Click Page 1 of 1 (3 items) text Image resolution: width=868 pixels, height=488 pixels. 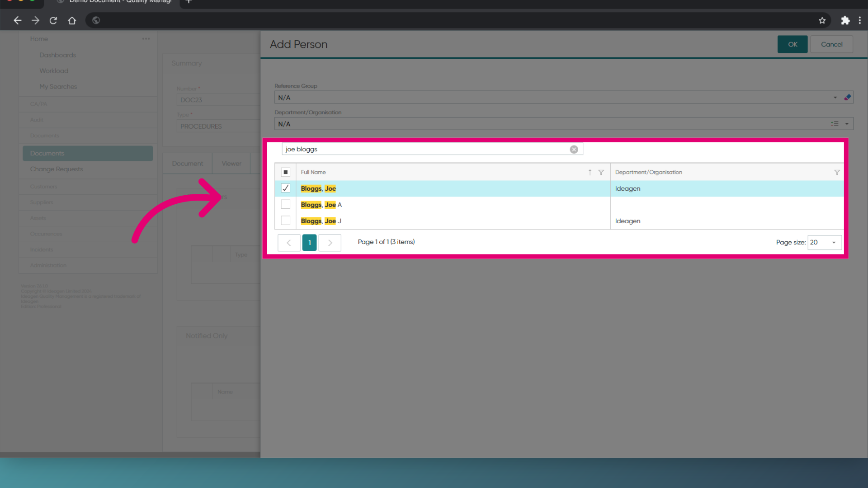386,242
